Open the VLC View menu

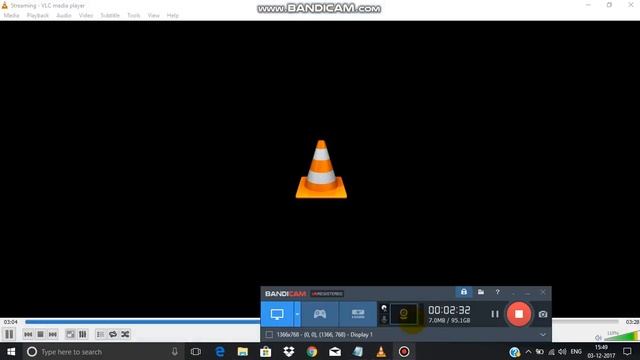point(153,16)
